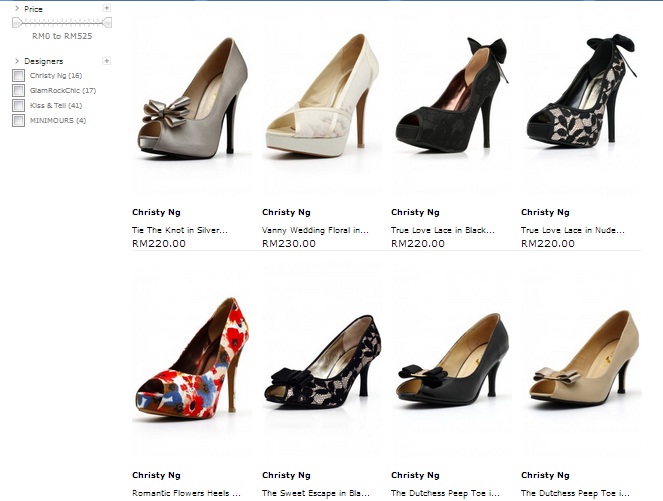Click Christy Ng brand above Romantic Flowers Heels
This screenshot has width=663, height=501.
coord(156,475)
